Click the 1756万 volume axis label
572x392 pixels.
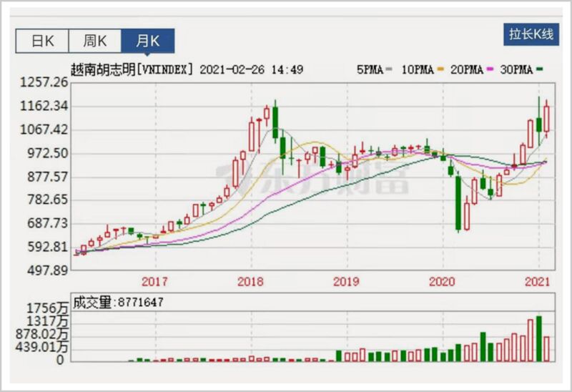click(46, 308)
